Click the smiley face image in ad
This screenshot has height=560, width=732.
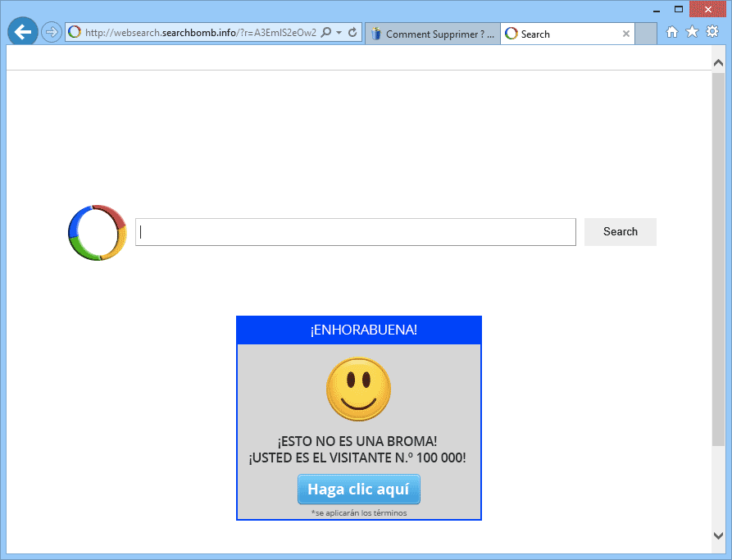pos(358,389)
